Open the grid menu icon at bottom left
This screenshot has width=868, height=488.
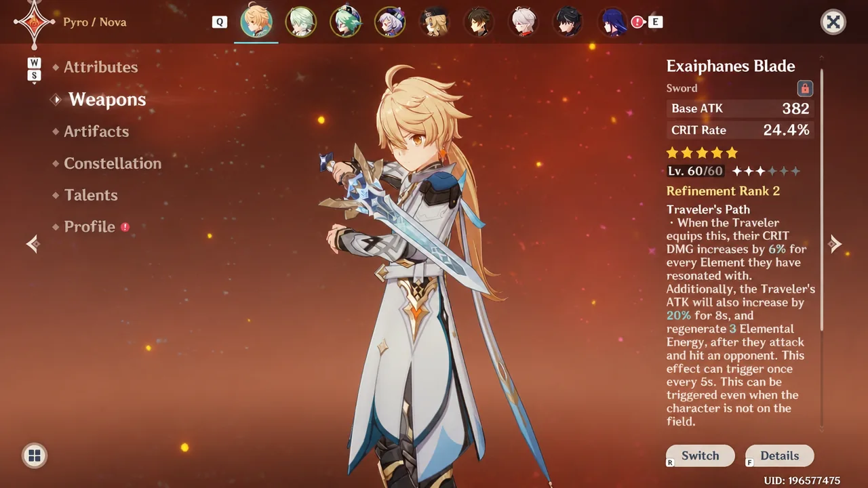tap(35, 455)
